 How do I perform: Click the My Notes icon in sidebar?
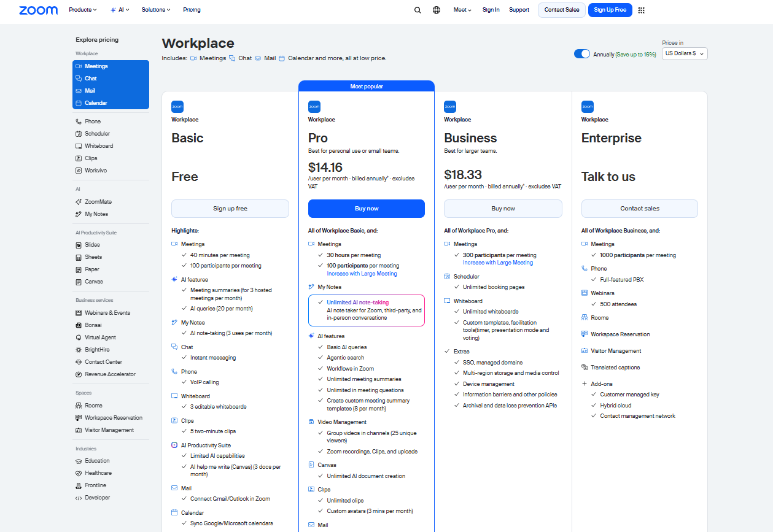[x=79, y=214]
